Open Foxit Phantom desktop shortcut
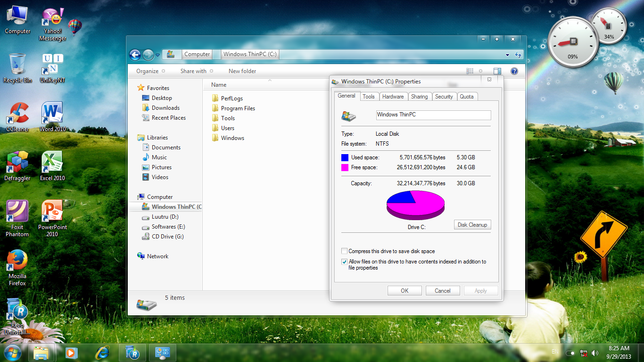 coord(17,215)
